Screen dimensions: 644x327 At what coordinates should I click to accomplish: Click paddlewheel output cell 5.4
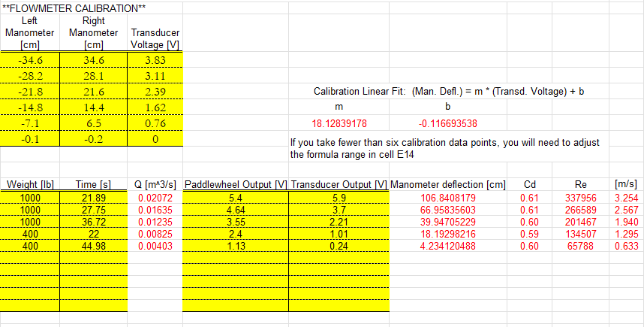236,198
